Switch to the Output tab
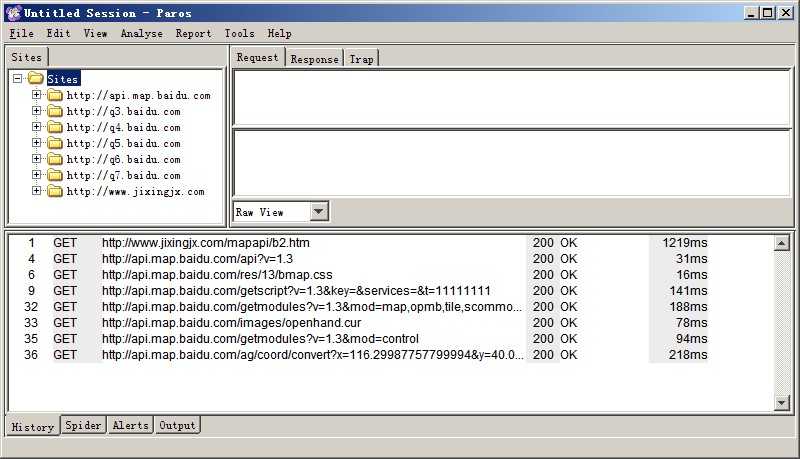This screenshot has height=459, width=800. [177, 425]
